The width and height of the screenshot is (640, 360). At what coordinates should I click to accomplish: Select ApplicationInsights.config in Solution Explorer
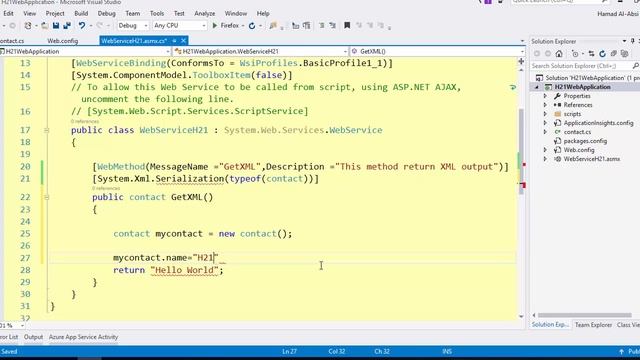(x=598, y=123)
